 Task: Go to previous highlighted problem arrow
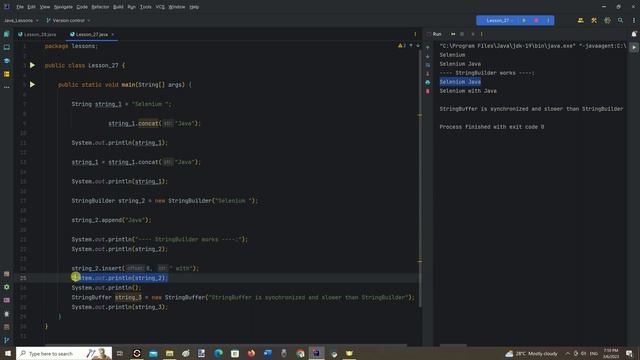tap(411, 46)
